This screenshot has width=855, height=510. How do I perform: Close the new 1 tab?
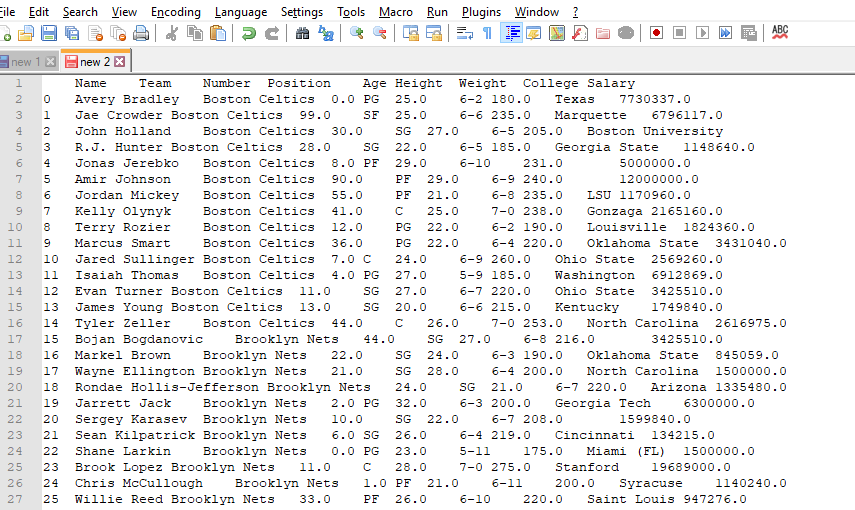point(50,62)
